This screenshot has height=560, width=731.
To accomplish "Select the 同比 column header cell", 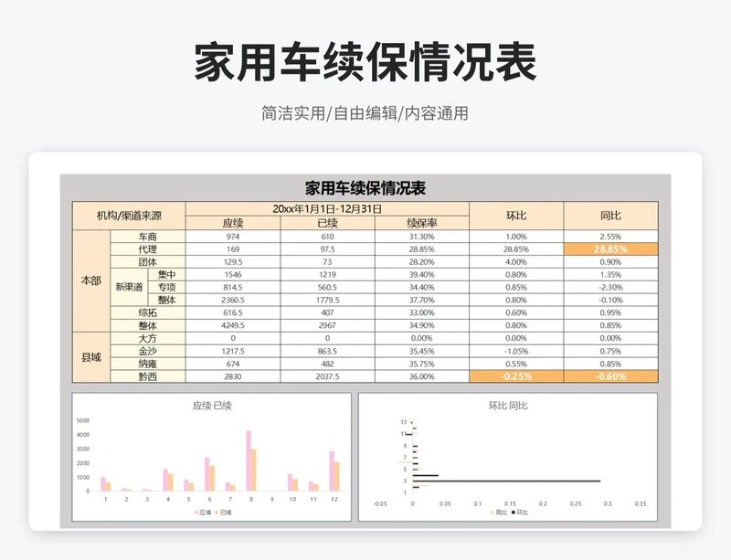I will point(611,216).
